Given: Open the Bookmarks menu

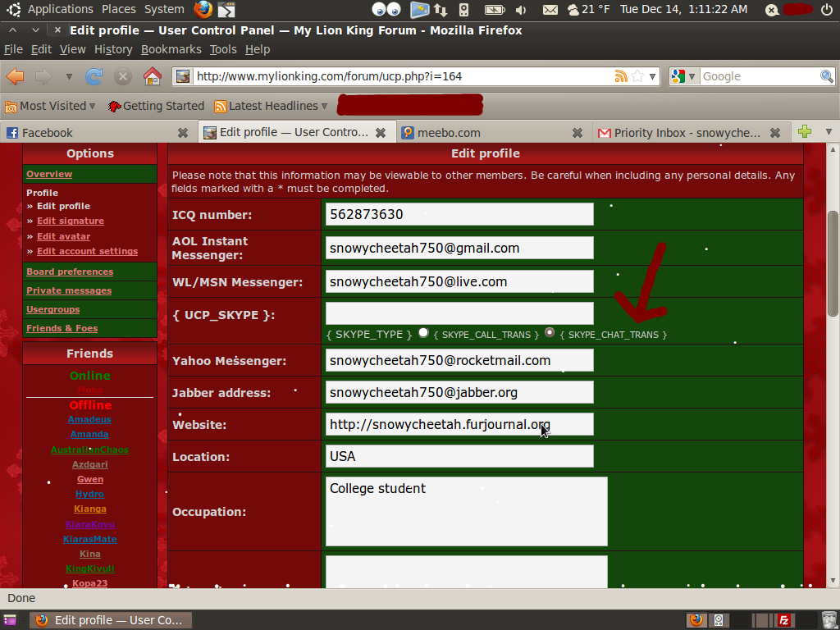Looking at the screenshot, I should point(171,49).
